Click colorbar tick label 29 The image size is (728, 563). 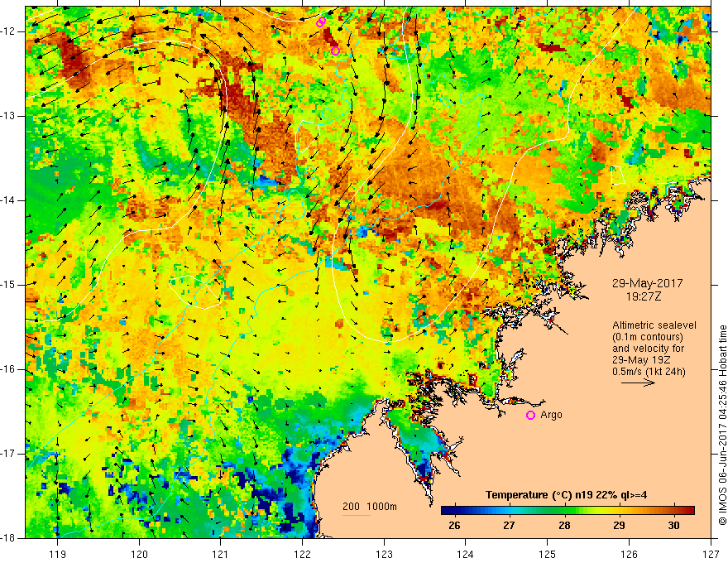[619, 526]
